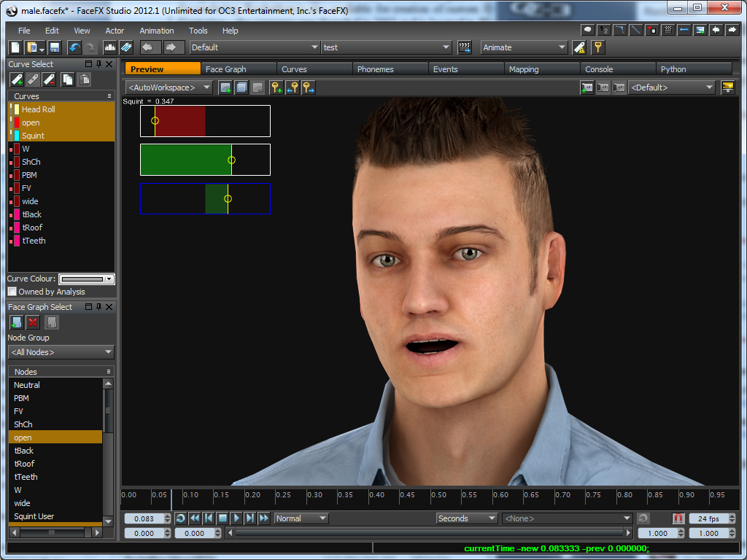Viewport: 747px width, 560px height.
Task: Open the Normal playback speed dropdown
Action: coord(301,518)
